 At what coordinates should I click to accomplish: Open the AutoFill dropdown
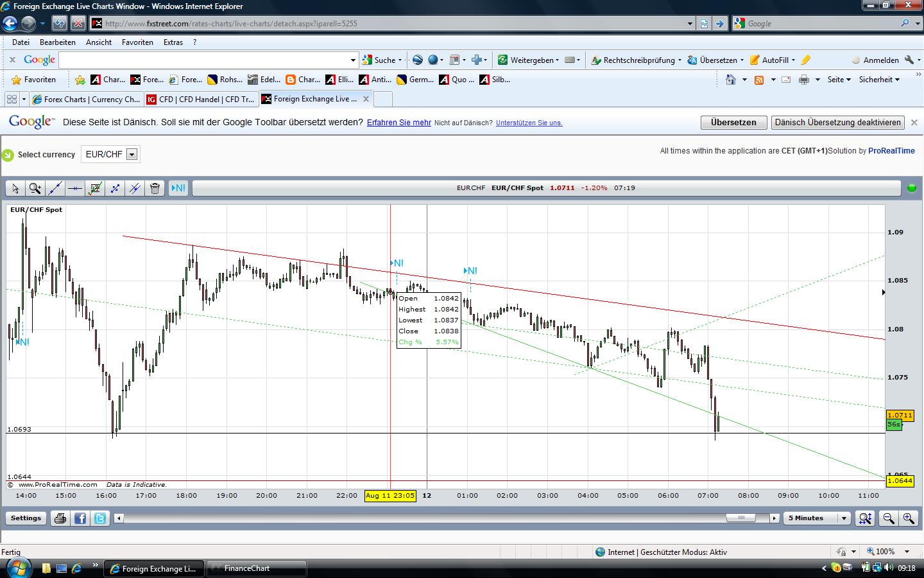773,60
